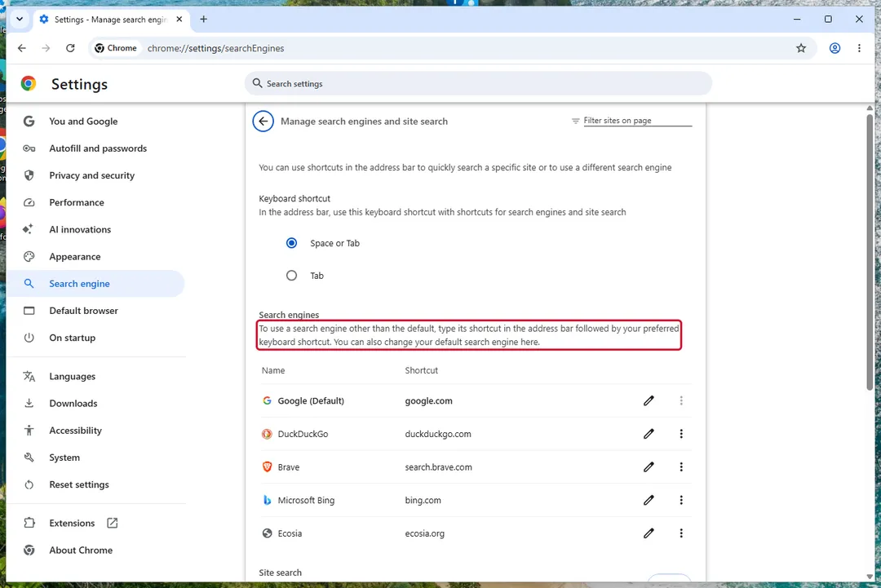Click the Search settings field
881x588 pixels.
click(x=478, y=84)
